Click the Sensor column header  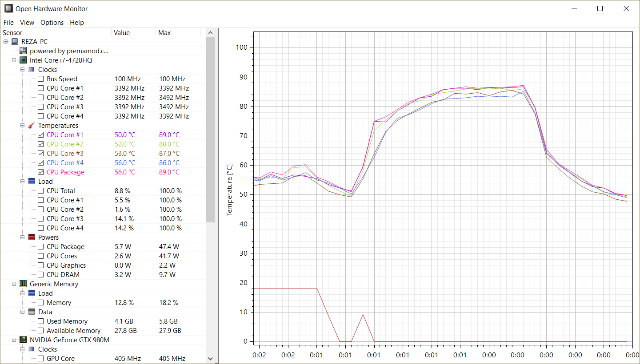pos(56,32)
